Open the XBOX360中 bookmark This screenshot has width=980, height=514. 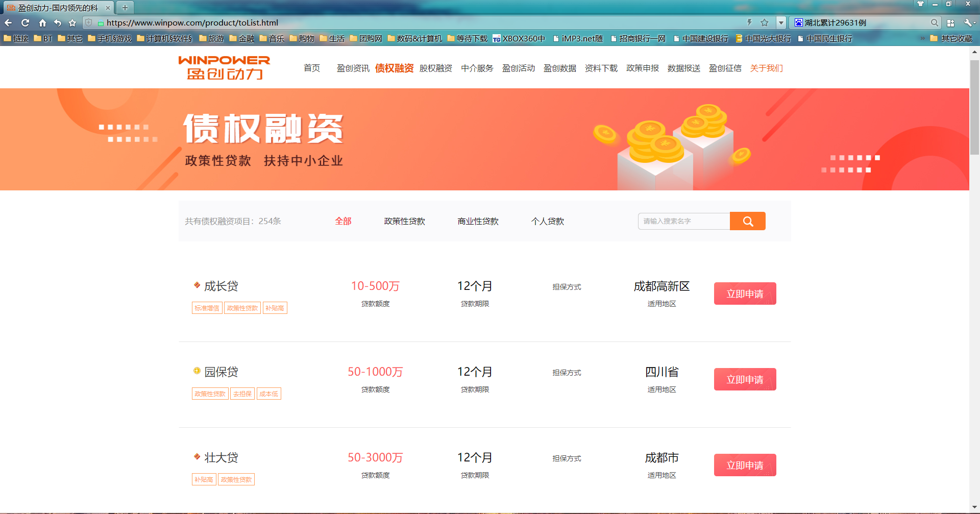(x=519, y=38)
